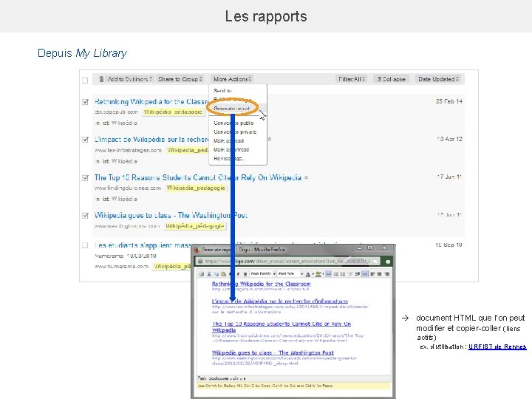The image size is (532, 399).
Task: Click the copy icon in report editor toolbar
Action: coord(216,274)
